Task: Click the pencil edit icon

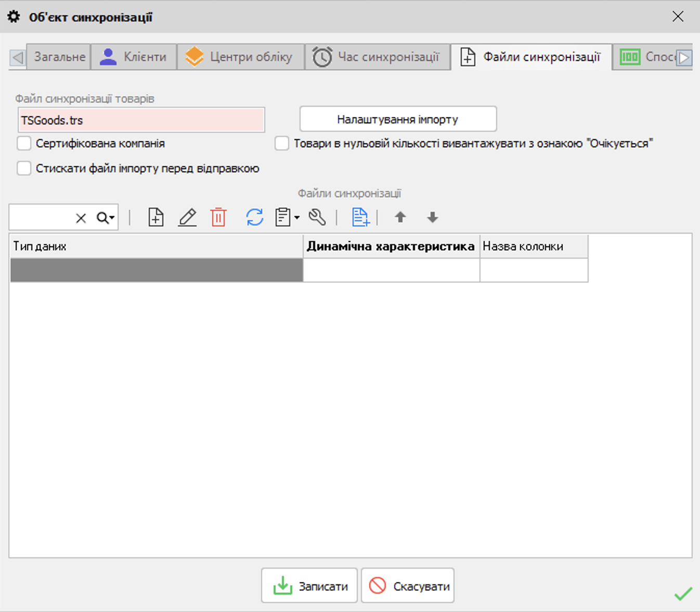Action: tap(187, 217)
